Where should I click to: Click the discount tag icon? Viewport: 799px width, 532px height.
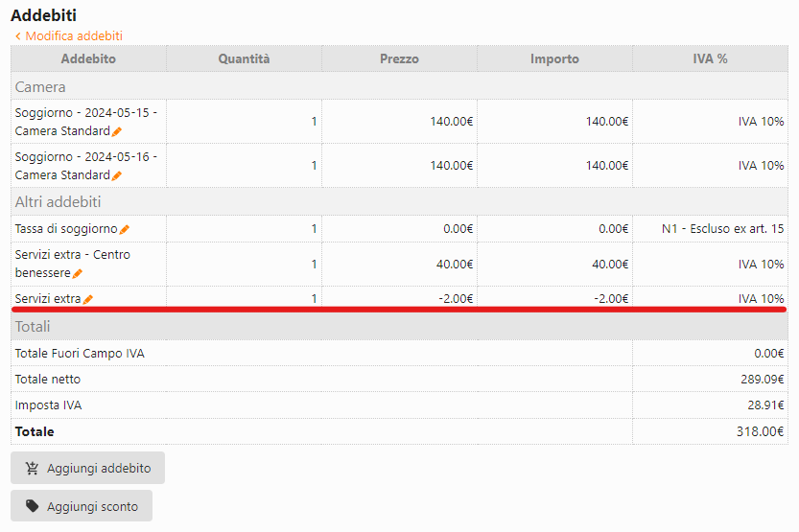(33, 506)
